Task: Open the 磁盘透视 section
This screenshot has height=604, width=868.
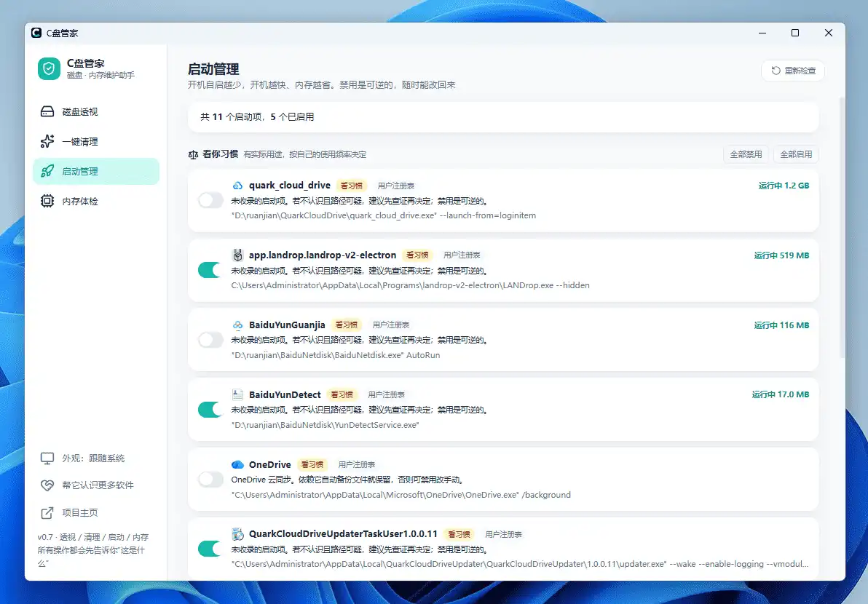Action: point(96,112)
